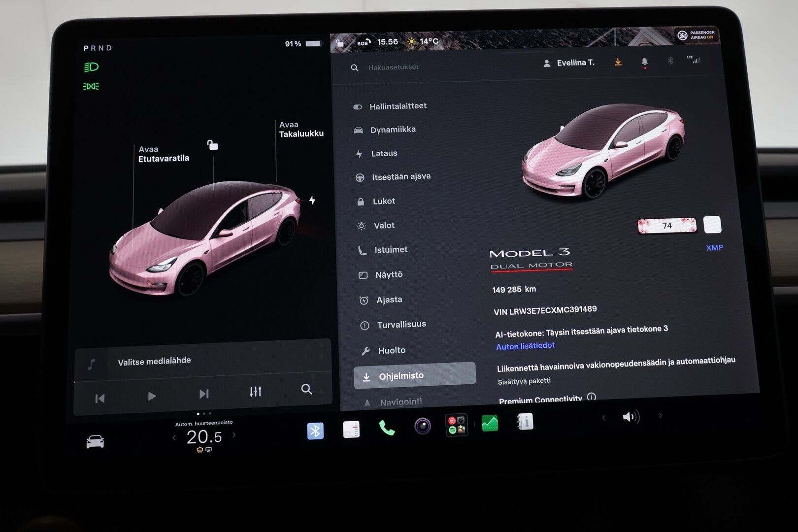The image size is (798, 532).
Task: Open Näyttö display settings
Action: tap(381, 275)
